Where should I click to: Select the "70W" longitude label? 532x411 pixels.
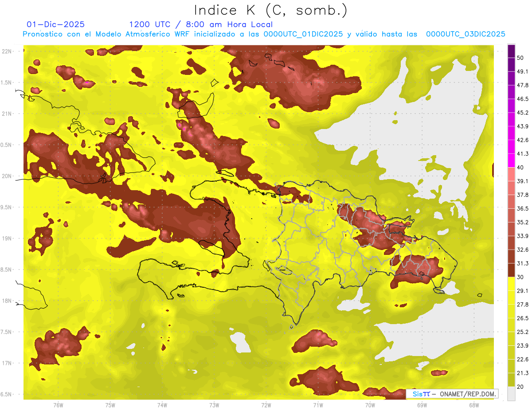coord(370,405)
